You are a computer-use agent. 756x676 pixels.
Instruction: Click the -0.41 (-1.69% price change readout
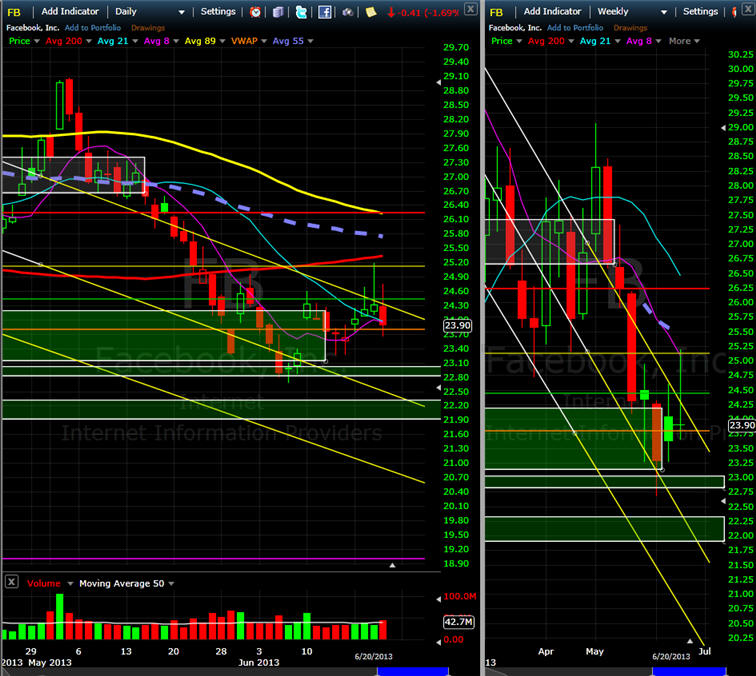[422, 13]
